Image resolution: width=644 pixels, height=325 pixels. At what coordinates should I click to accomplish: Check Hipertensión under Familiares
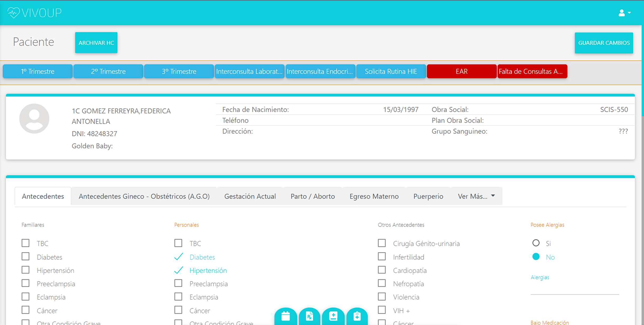(26, 270)
